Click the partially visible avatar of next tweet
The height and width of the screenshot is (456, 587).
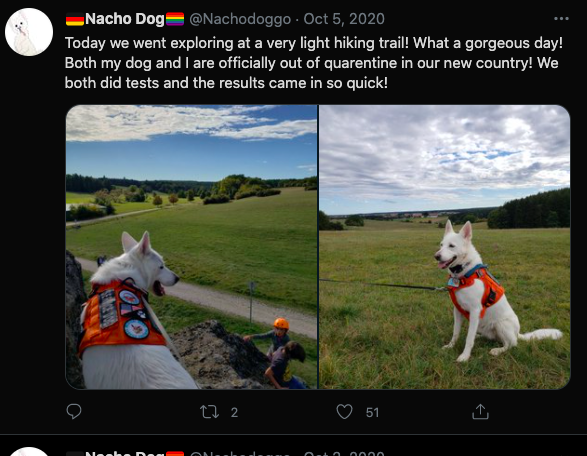pos(29,452)
